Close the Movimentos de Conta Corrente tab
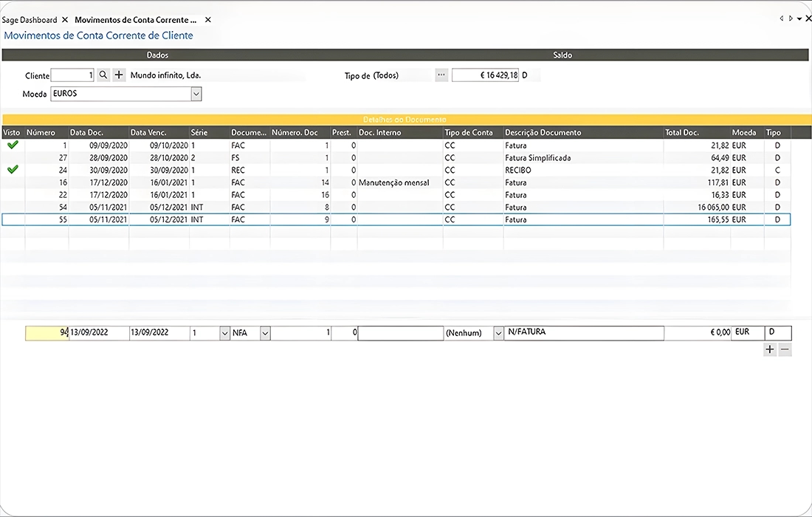This screenshot has height=517, width=812. (207, 20)
